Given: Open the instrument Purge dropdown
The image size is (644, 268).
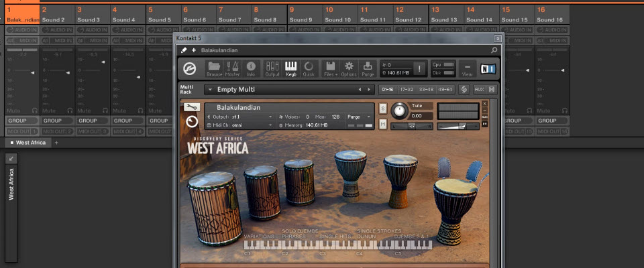Looking at the screenshot, I should point(360,117).
